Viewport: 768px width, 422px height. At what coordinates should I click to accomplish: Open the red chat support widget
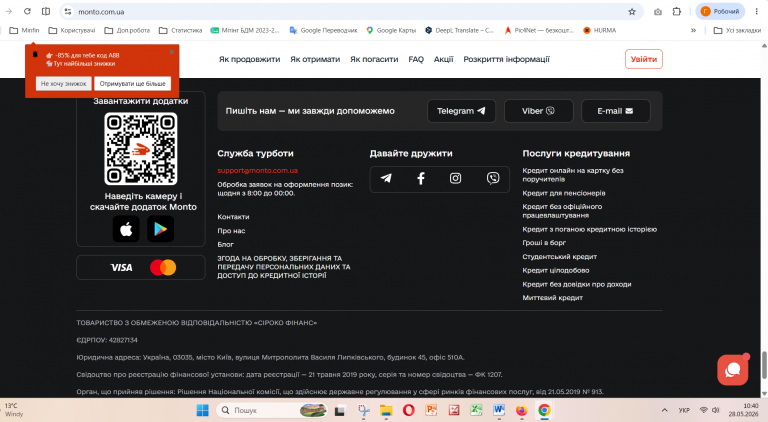pos(732,370)
